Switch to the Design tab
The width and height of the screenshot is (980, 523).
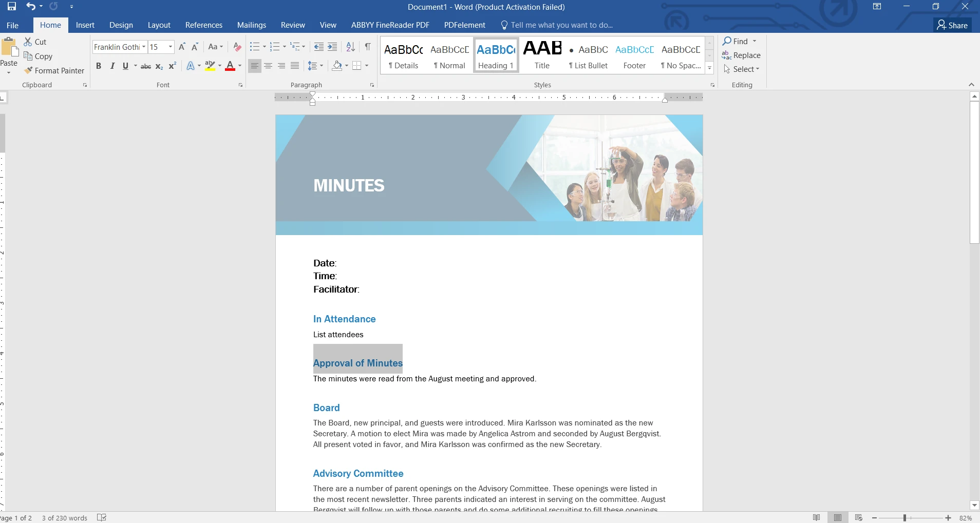pyautogui.click(x=121, y=25)
